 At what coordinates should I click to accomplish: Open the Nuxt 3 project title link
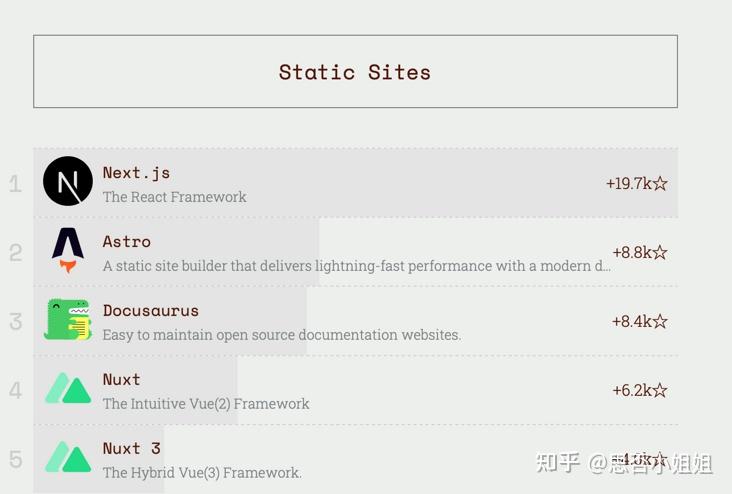pyautogui.click(x=131, y=448)
